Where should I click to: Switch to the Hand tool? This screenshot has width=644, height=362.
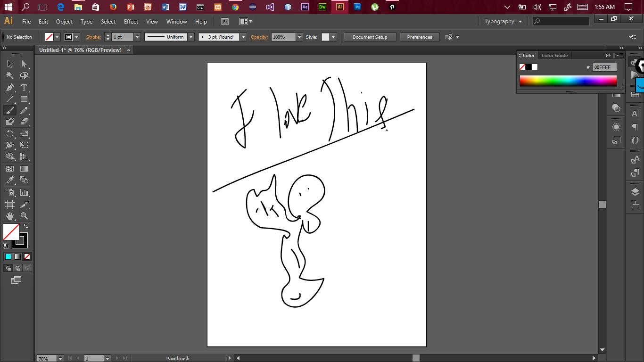tap(10, 216)
